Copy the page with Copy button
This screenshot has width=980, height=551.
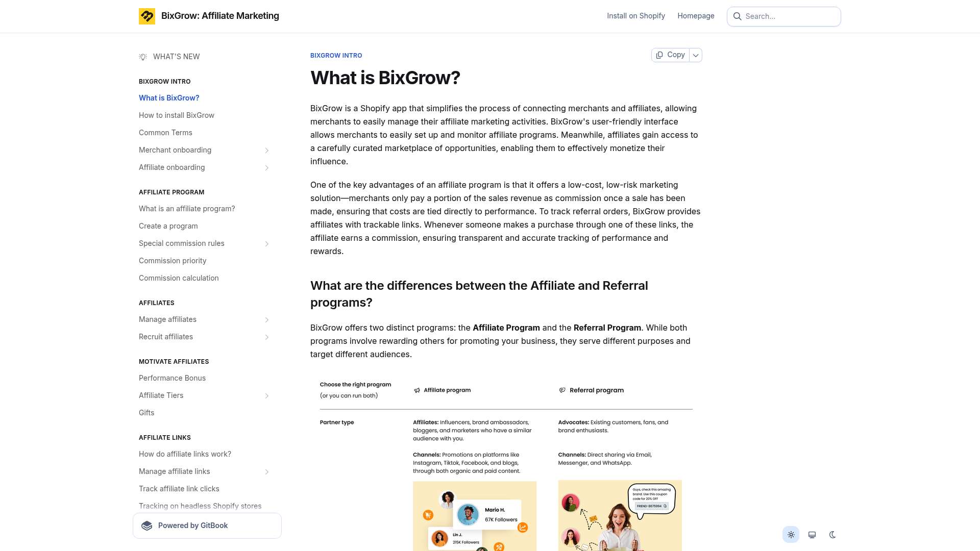(671, 55)
